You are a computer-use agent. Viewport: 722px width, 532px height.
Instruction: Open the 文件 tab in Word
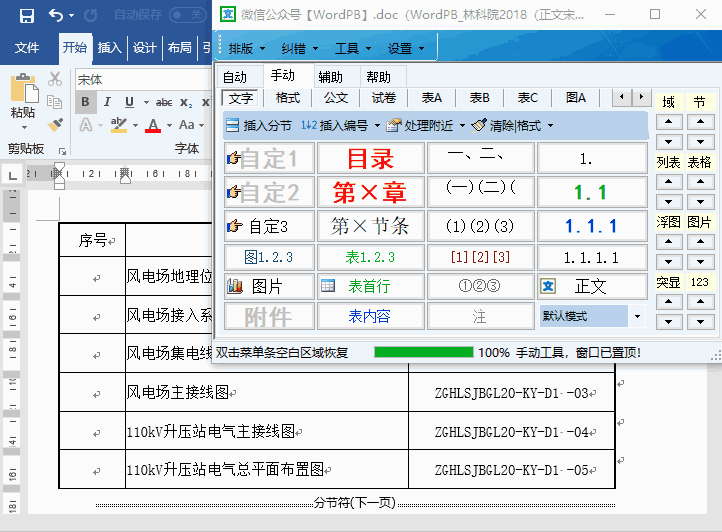[27, 47]
